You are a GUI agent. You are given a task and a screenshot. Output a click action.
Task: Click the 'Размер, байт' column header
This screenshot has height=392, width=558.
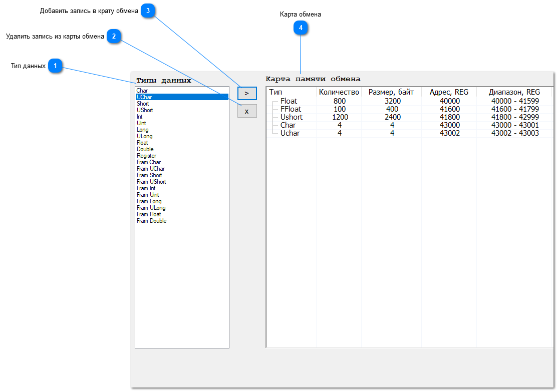point(392,92)
